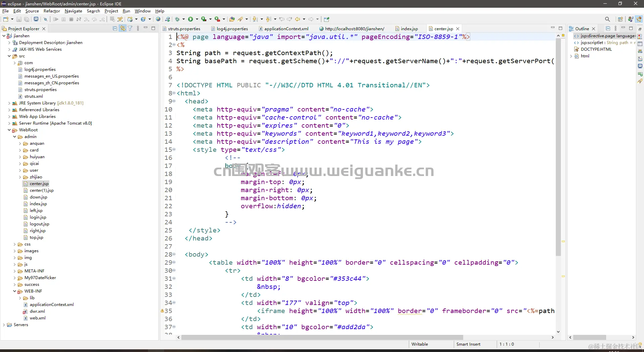Open the Run dropdown arrow
The image size is (644, 352).
pyautogui.click(x=197, y=19)
